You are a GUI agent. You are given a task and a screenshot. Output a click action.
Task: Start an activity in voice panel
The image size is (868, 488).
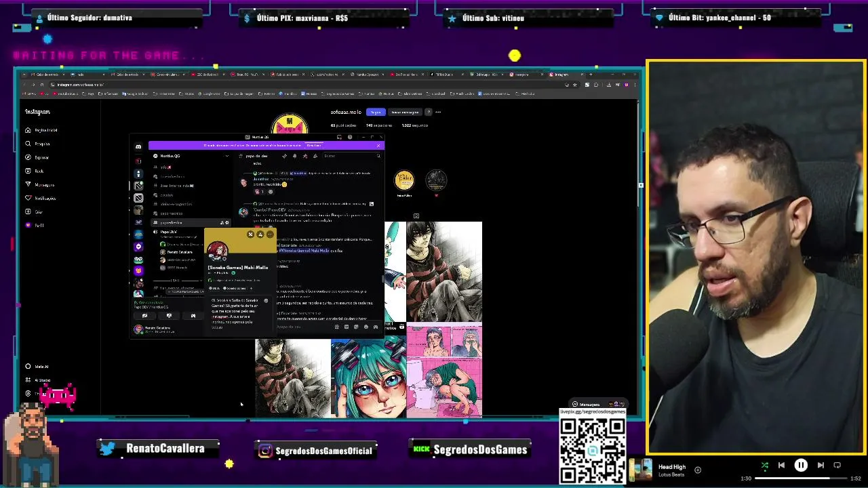point(193,316)
